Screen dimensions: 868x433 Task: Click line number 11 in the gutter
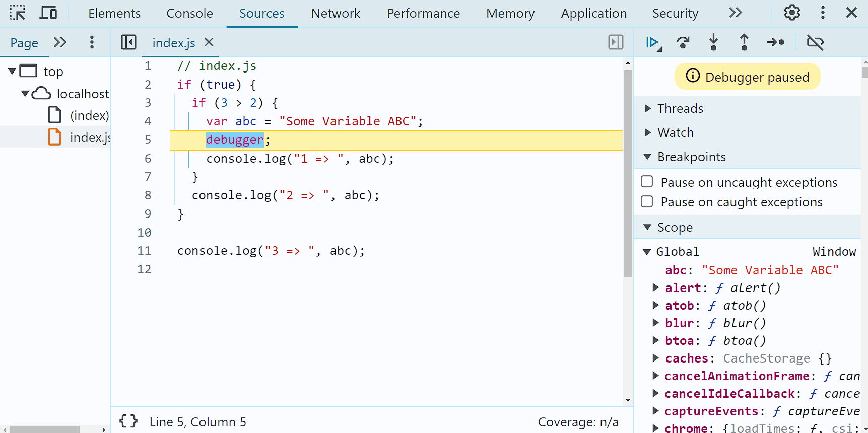pyautogui.click(x=144, y=251)
